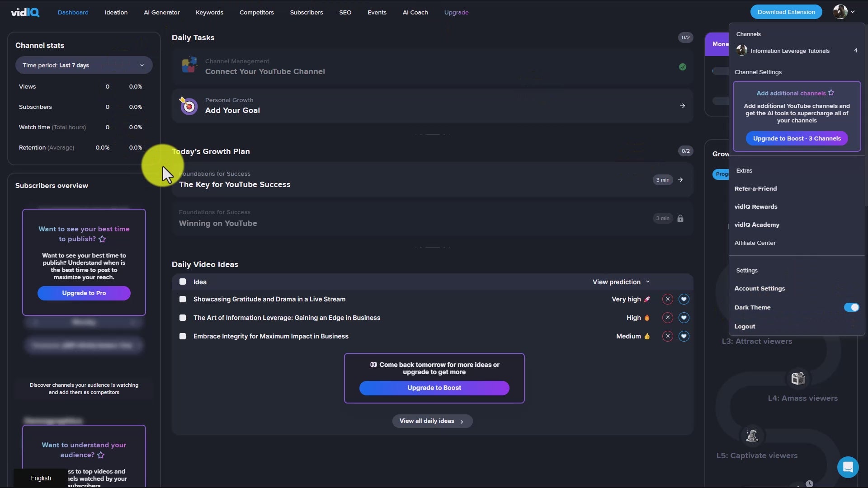Click the green checkmark on Connect Your YouTube Channel
Image resolution: width=868 pixels, height=488 pixels.
coord(682,66)
